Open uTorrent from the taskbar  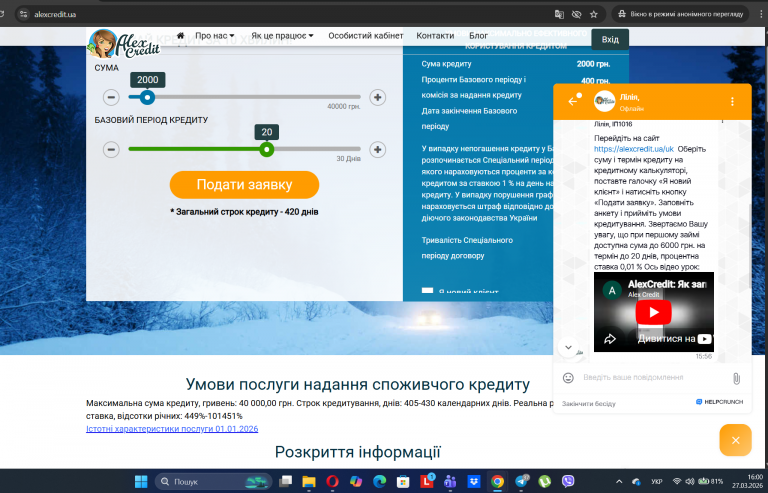tap(545, 481)
